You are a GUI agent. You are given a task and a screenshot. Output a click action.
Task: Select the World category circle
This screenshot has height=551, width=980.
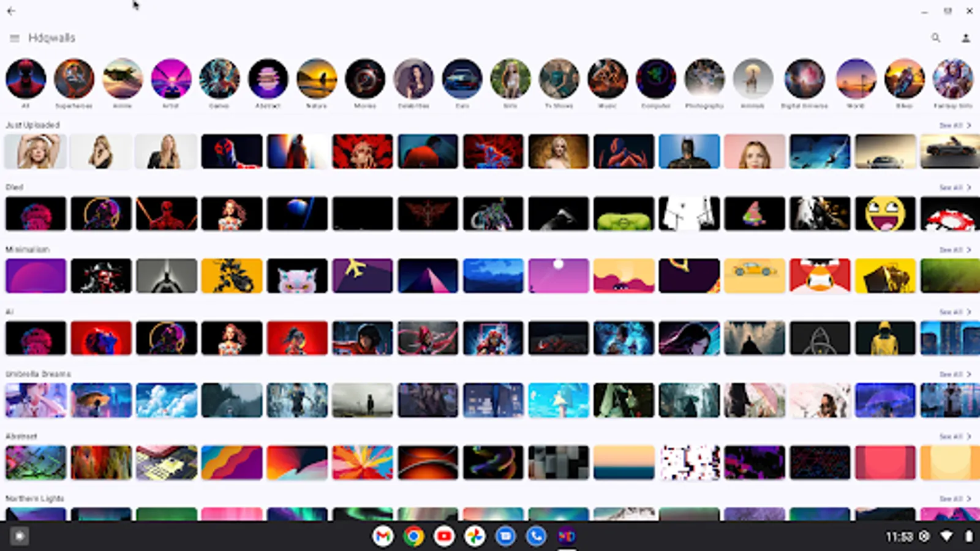pyautogui.click(x=856, y=78)
